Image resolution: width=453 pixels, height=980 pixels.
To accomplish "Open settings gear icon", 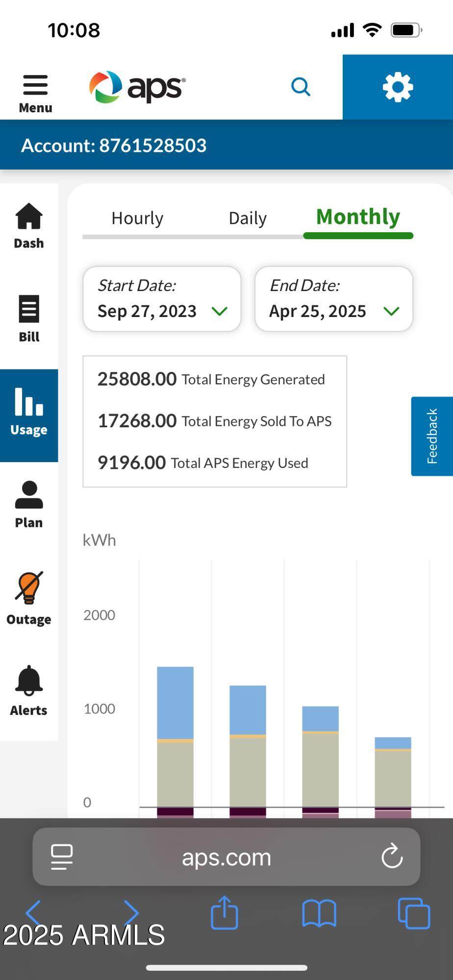I will point(398,87).
